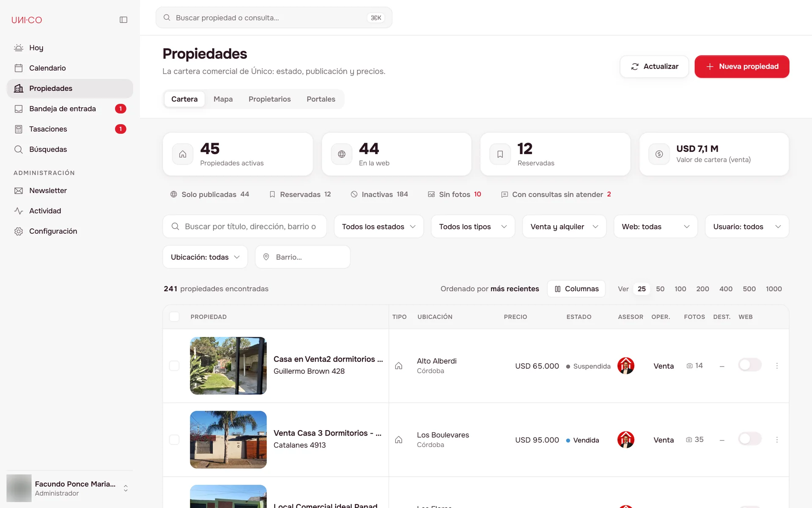
Task: Click the Barrio search field
Action: [x=303, y=257]
